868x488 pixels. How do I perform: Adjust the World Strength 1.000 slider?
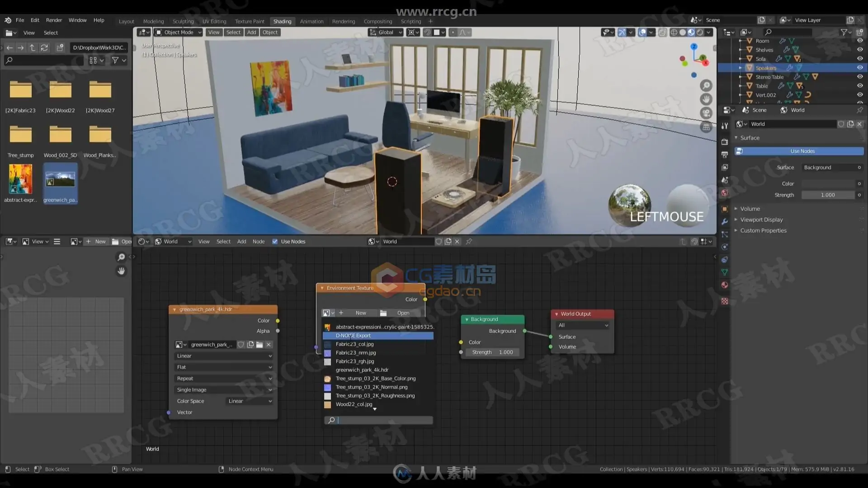[828, 195]
